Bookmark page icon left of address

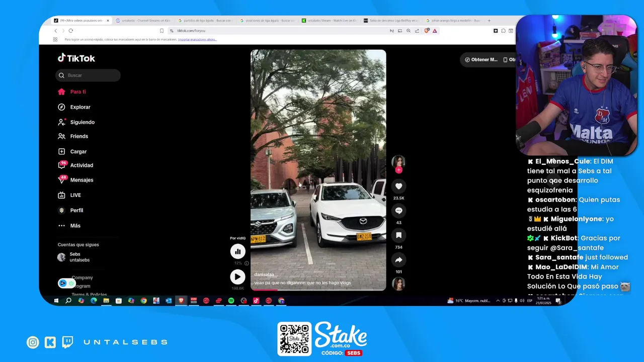point(162,31)
